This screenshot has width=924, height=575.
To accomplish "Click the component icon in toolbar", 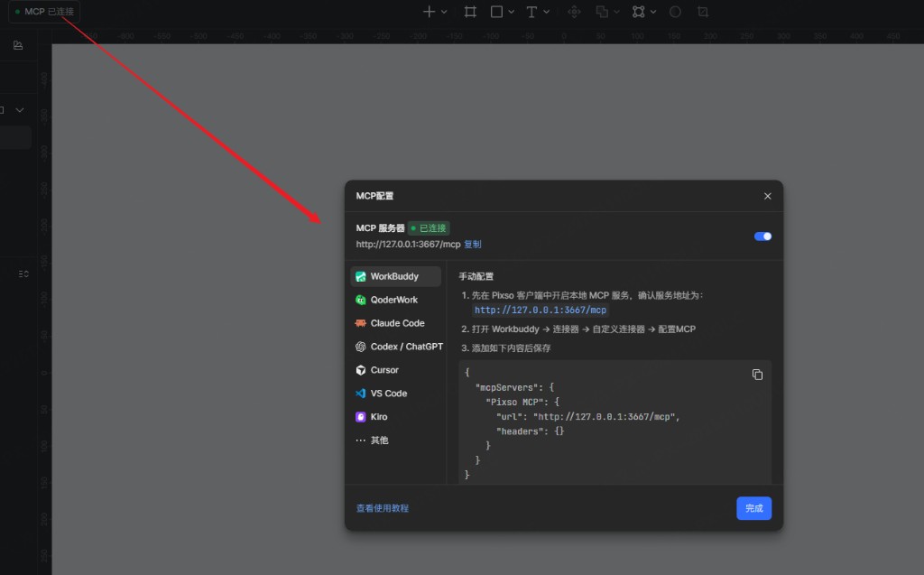I will [x=574, y=12].
